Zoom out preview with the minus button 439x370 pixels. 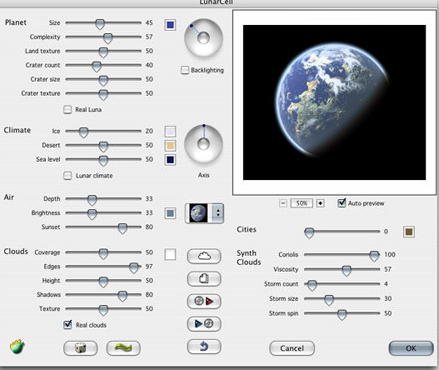pyautogui.click(x=283, y=203)
